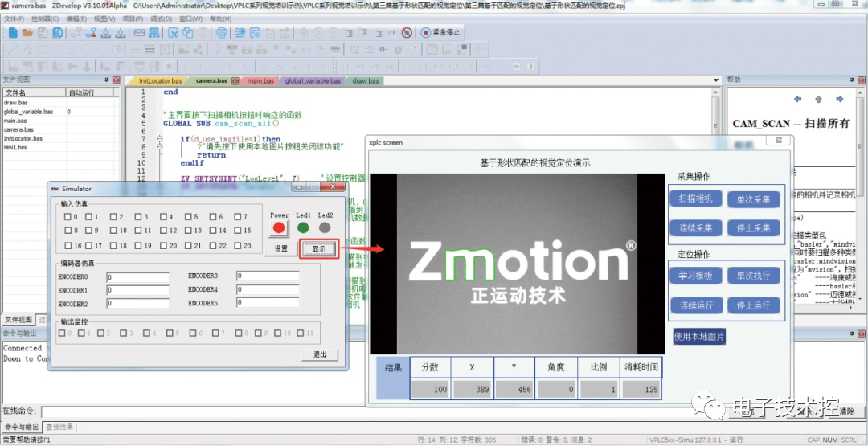This screenshot has height=446, width=868.
Task: Click the Find magnifier toolbar icon
Action: point(240,33)
